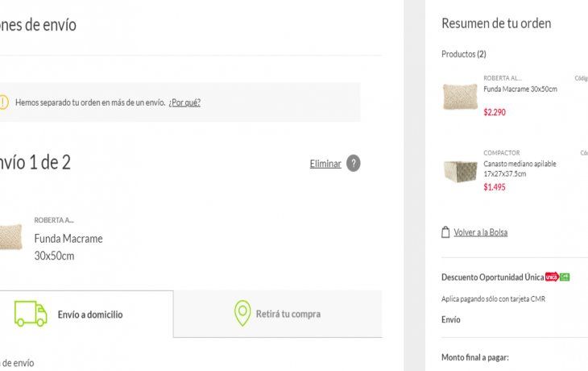Click the pillow thumbnail under Envío 1 de 2

point(11,237)
